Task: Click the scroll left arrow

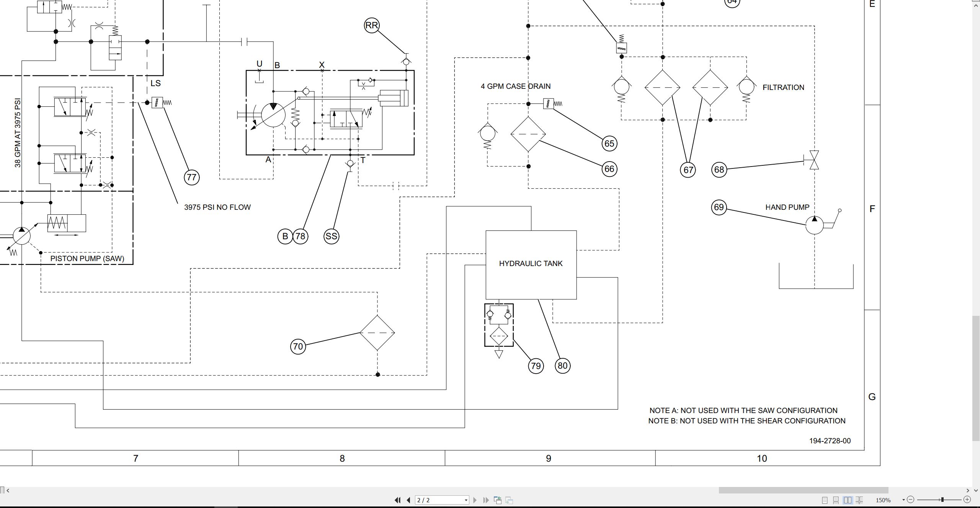Action: pos(8,490)
